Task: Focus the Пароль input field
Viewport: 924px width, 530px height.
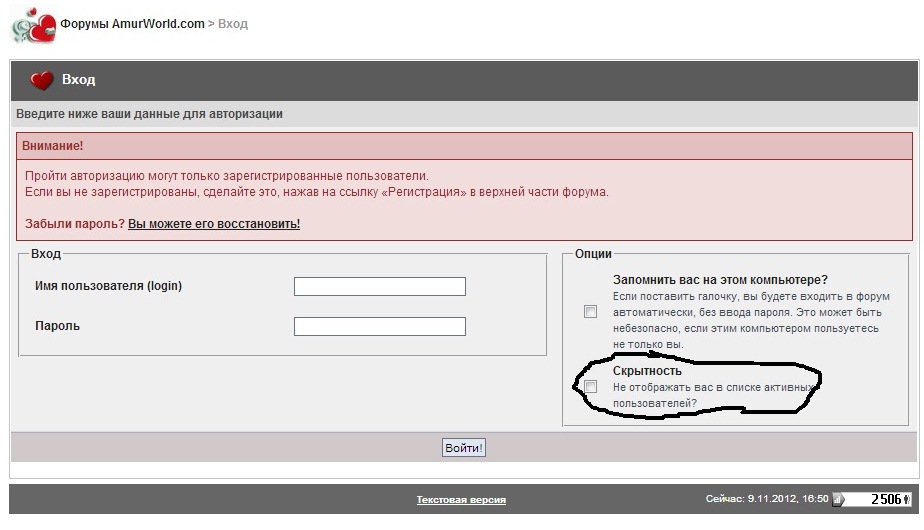Action: [380, 327]
